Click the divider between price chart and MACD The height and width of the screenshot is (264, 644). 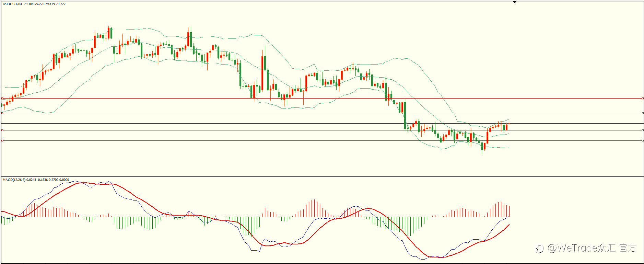pos(322,176)
